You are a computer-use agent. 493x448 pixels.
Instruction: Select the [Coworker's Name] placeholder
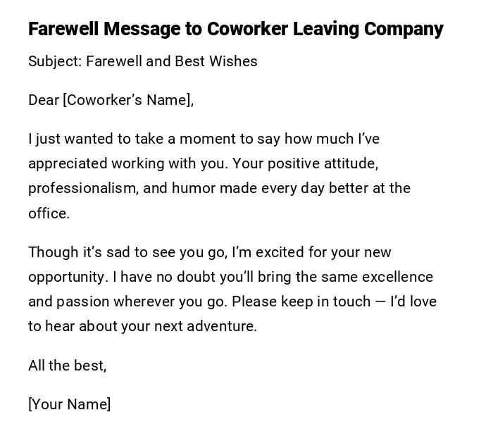coord(128,100)
